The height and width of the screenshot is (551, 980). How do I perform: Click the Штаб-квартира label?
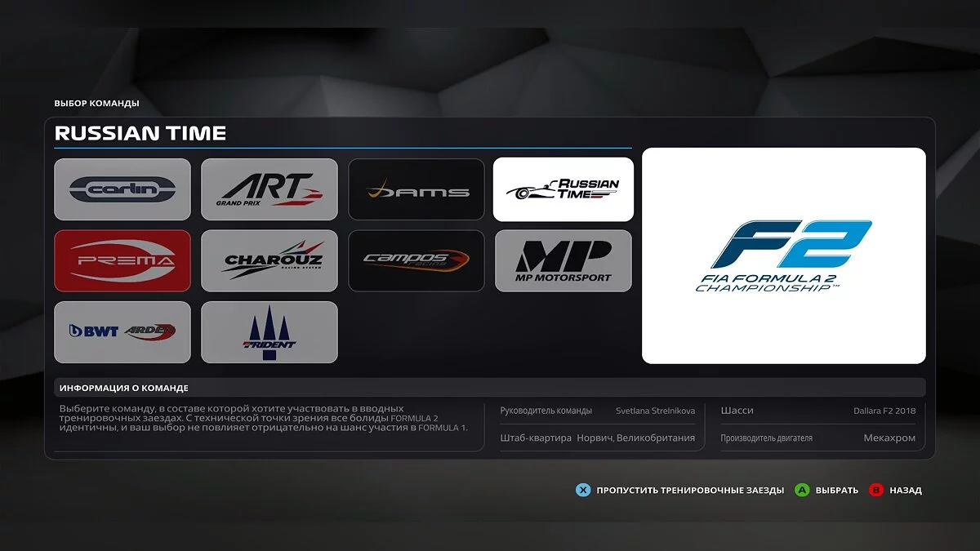[536, 438]
